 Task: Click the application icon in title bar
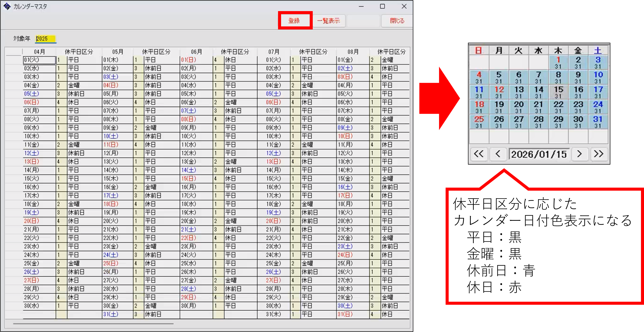click(x=7, y=6)
